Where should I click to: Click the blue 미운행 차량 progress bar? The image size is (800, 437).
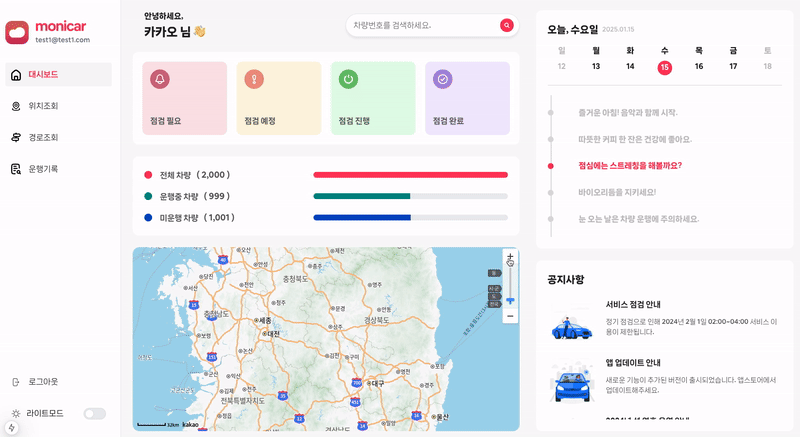pyautogui.click(x=362, y=218)
